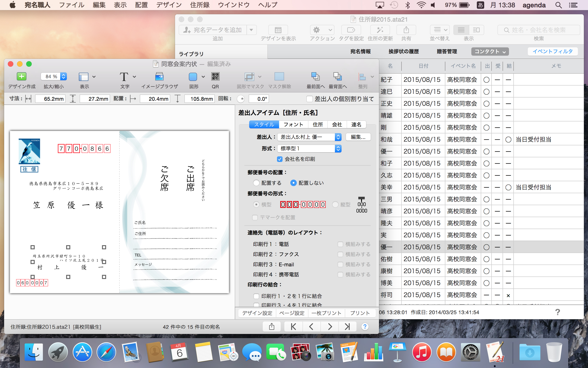
Task: Expand the 整列 dropdown arrow
Action: tap(372, 77)
